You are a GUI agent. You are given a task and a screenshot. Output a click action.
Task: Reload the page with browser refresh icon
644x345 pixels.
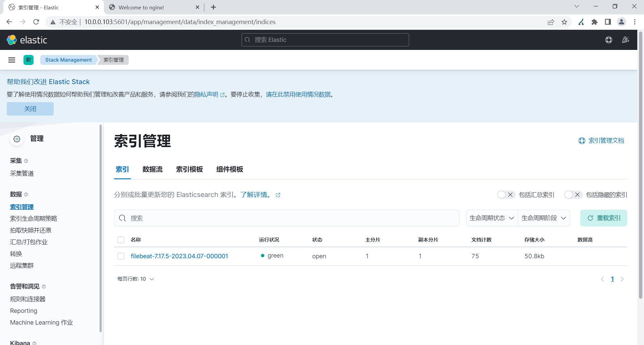[x=36, y=22]
